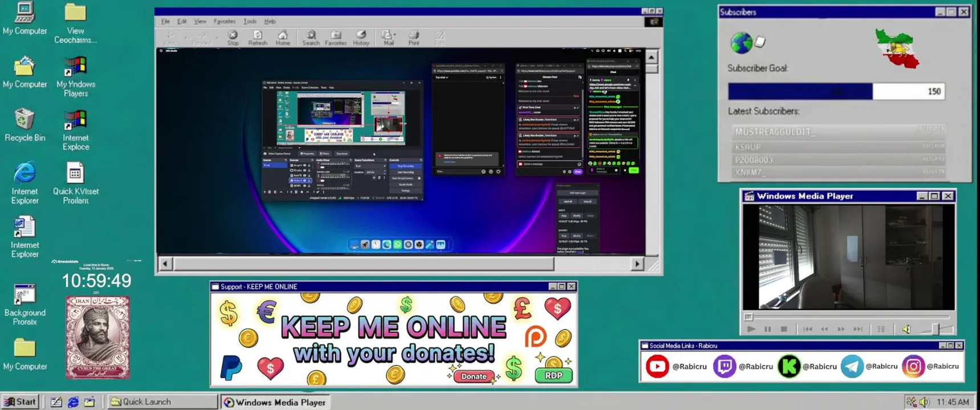Open the Help menu in the browser
The width and height of the screenshot is (980, 410).
[x=270, y=22]
